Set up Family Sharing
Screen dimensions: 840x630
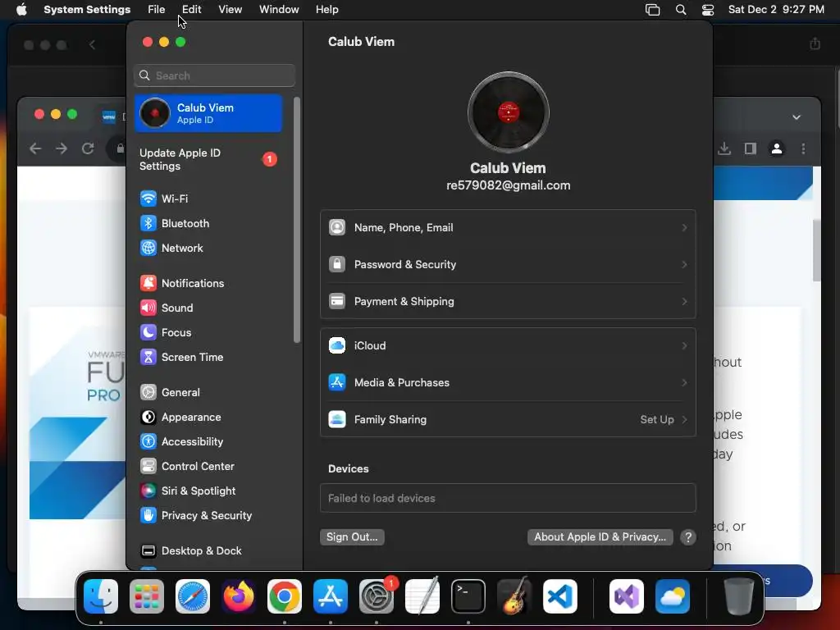click(x=508, y=419)
